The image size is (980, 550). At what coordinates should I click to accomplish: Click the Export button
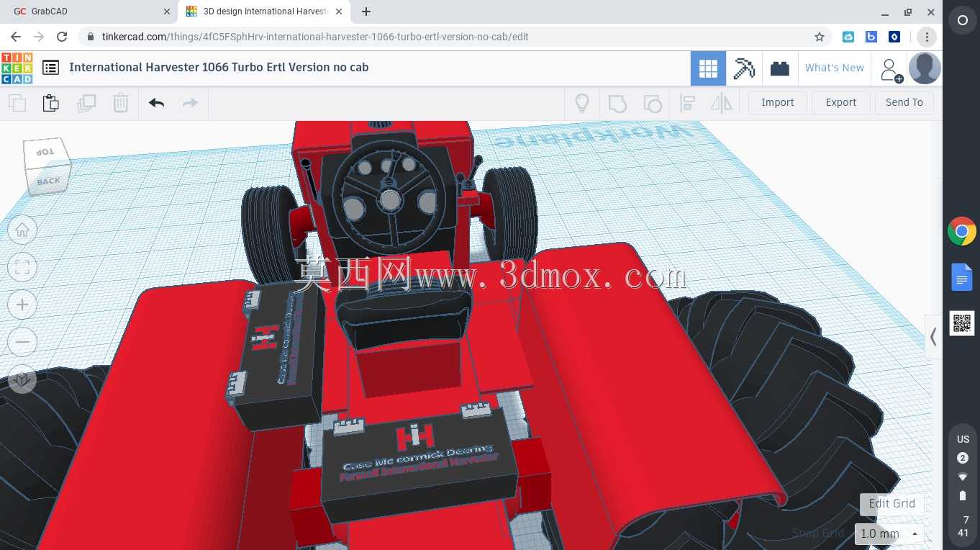coord(841,102)
